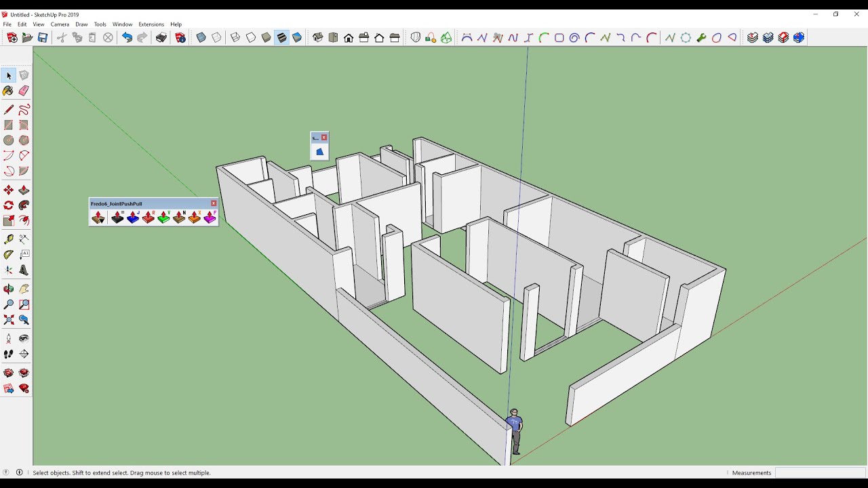Select the Eraser tool
The height and width of the screenshot is (488, 868).
point(24,91)
